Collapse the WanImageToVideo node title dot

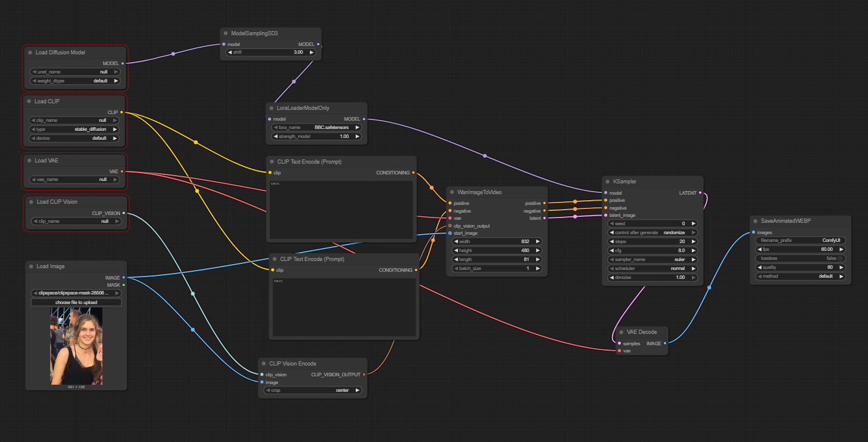(x=452, y=192)
